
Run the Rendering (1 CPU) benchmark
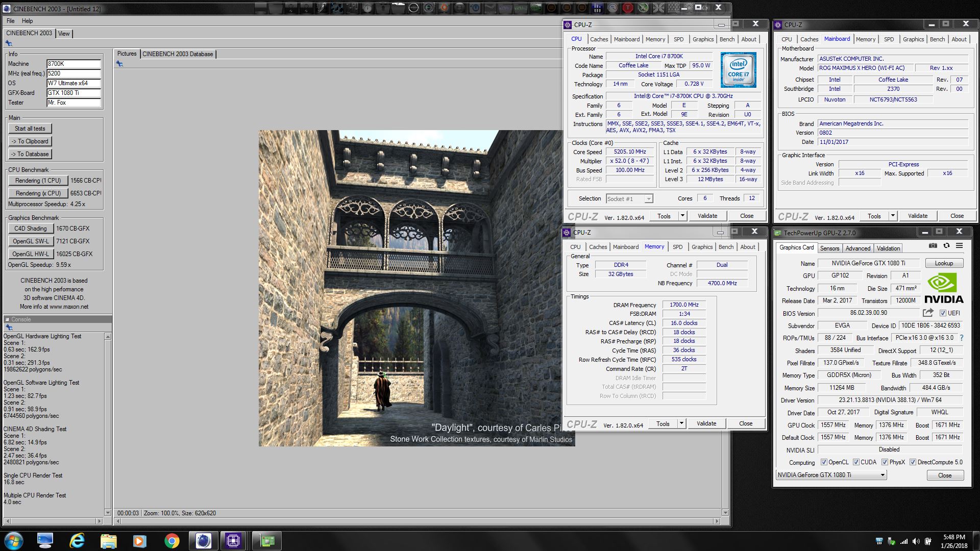click(38, 181)
